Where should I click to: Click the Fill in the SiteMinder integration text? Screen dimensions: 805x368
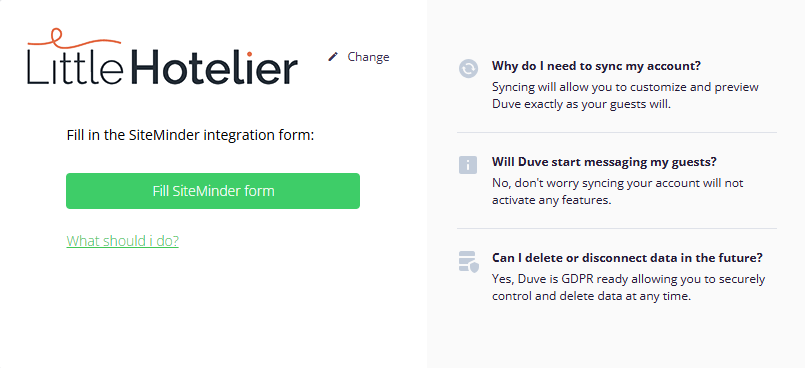(190, 135)
